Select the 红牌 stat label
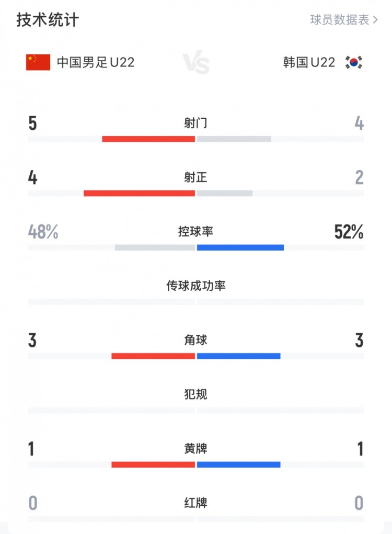The width and height of the screenshot is (392, 534). coord(196,503)
